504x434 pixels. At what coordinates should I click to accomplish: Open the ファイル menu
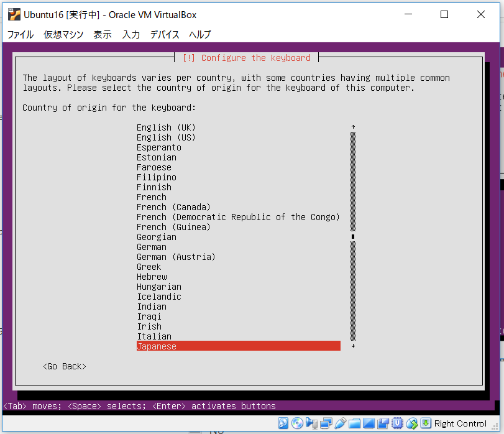point(21,35)
